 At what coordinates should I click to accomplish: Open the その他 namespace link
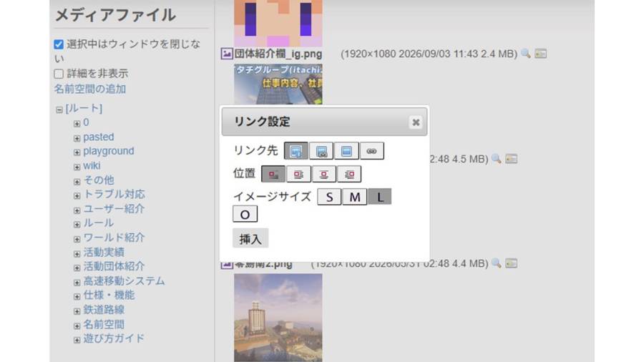[99, 180]
